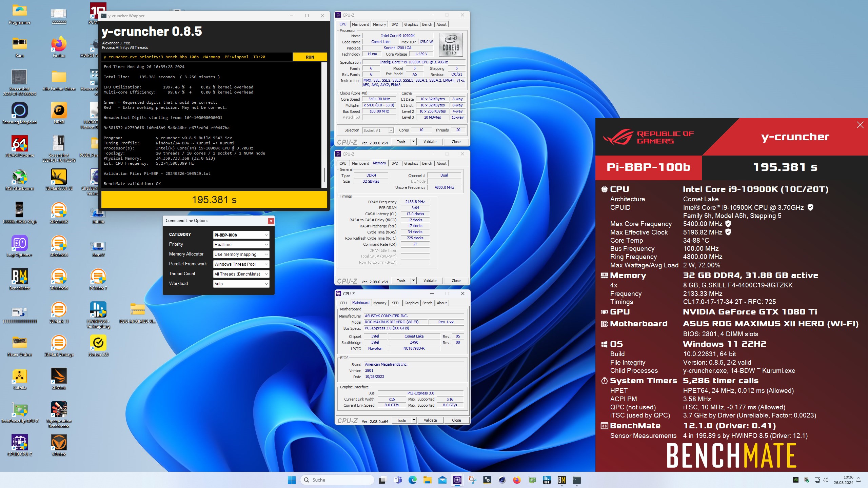Click Close button in the Memory CPU-Z window
Screen dimensions: 868x488
tap(456, 281)
